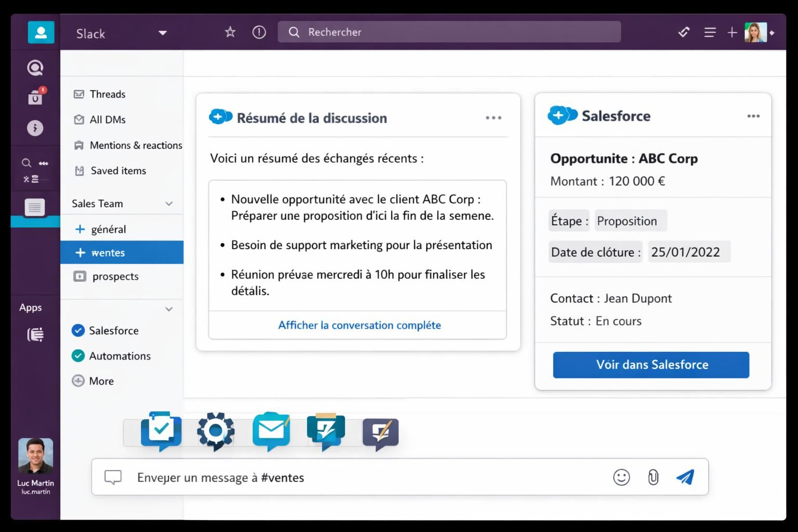Open the envelope mail chat app icon

point(271,431)
